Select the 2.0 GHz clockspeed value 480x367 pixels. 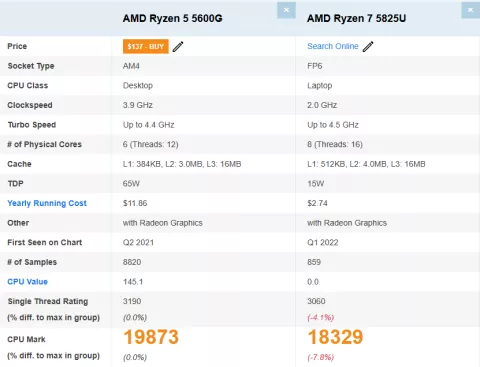pyautogui.click(x=322, y=105)
